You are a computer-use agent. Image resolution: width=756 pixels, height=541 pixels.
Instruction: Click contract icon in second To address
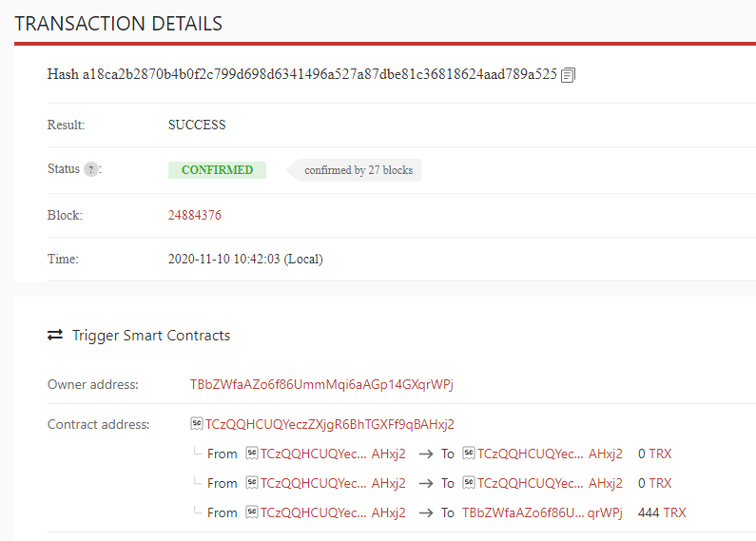pyautogui.click(x=469, y=483)
